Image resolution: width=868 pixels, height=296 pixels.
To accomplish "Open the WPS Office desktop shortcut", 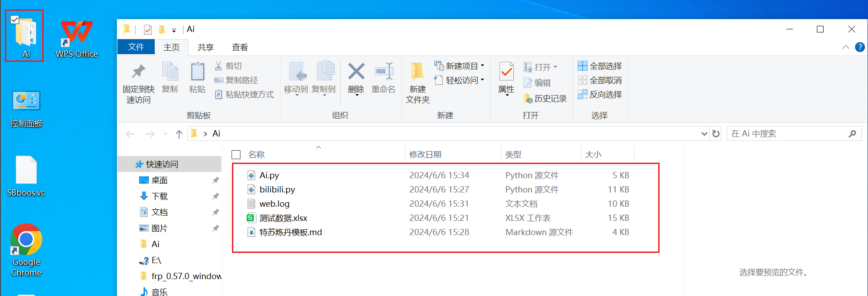I will tap(76, 39).
